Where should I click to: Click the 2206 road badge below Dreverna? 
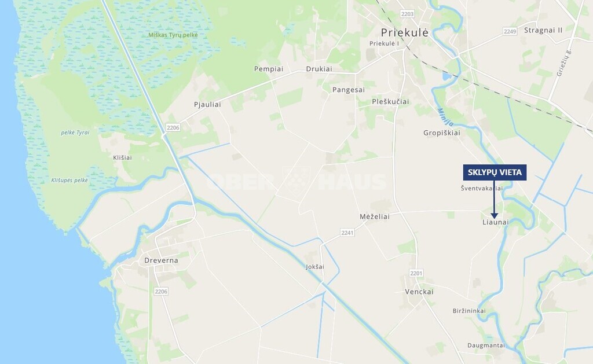(161, 292)
